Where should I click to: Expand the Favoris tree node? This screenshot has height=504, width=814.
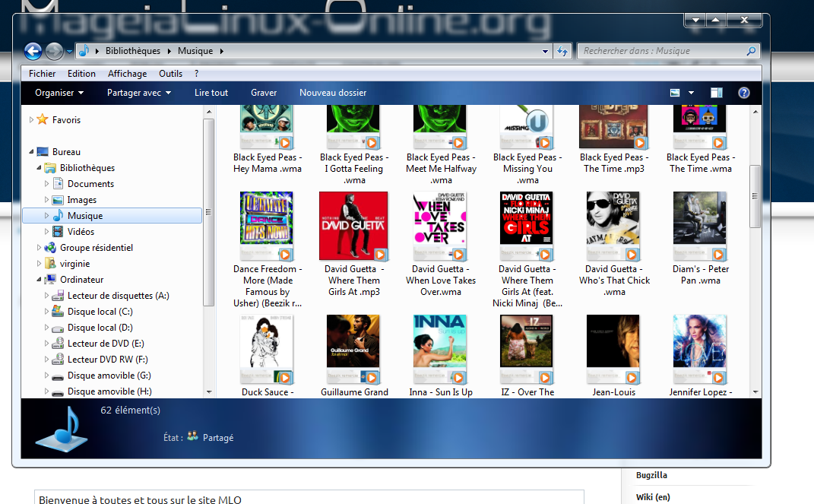coord(31,120)
